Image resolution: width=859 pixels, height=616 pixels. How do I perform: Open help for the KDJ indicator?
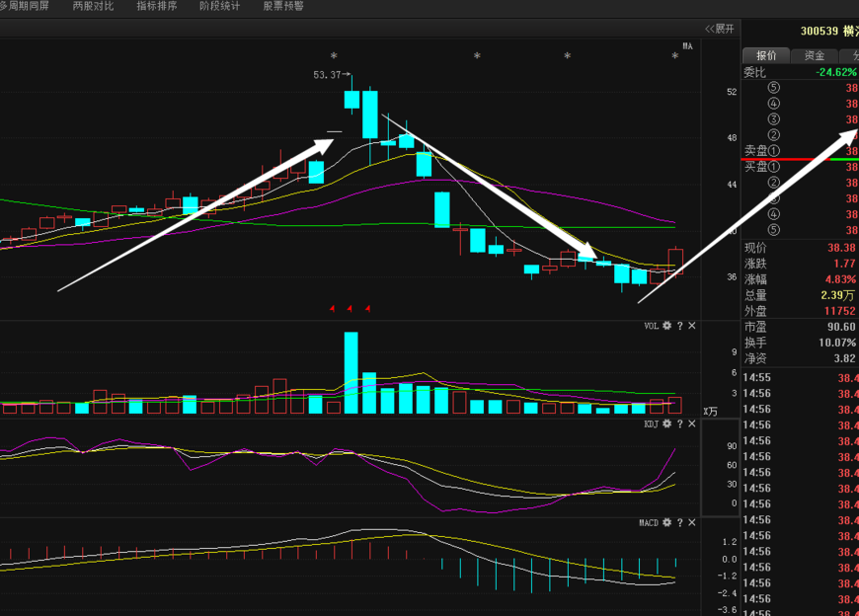pyautogui.click(x=680, y=423)
